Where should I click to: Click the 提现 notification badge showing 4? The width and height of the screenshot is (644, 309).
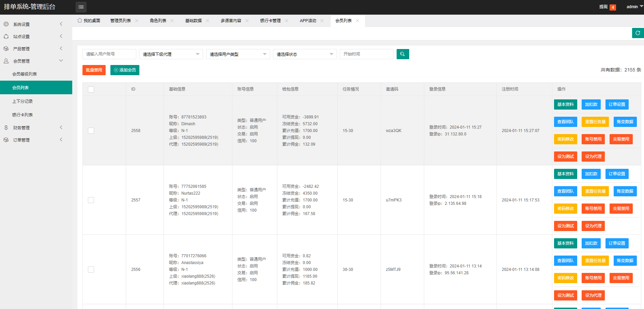pyautogui.click(x=613, y=7)
